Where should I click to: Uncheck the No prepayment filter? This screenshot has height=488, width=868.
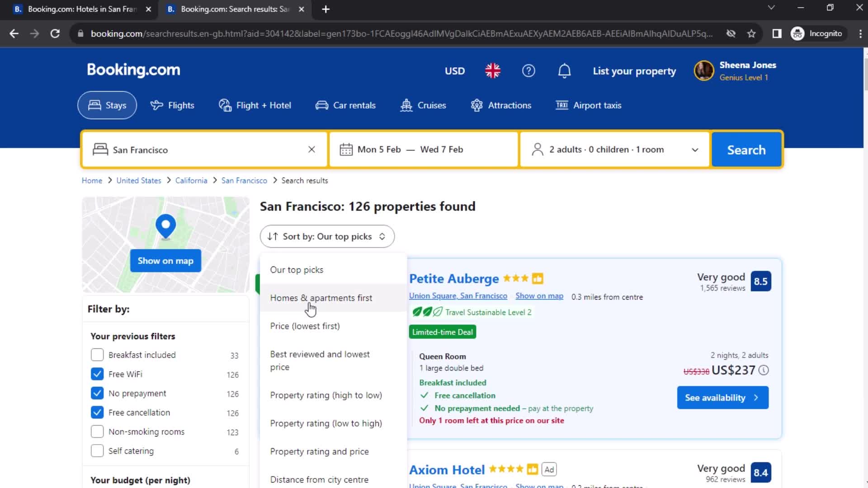97,393
